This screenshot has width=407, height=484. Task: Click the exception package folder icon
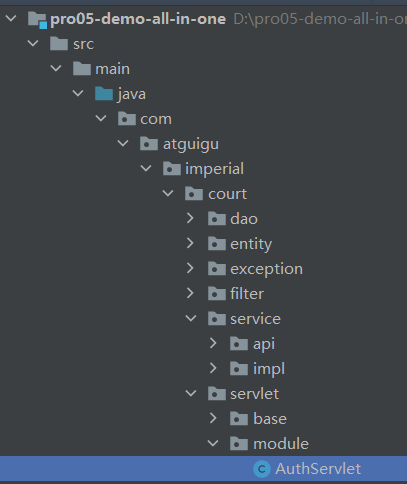click(x=217, y=269)
